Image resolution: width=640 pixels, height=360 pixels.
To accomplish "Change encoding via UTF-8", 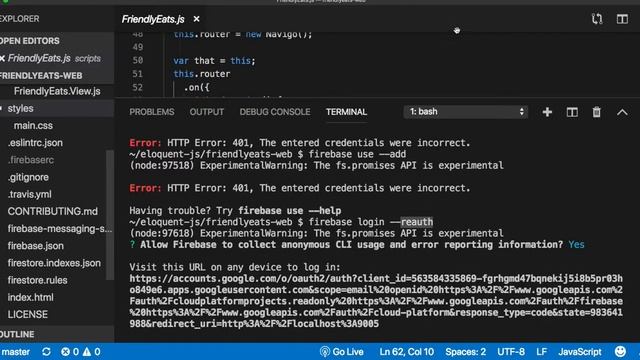I will (x=511, y=351).
